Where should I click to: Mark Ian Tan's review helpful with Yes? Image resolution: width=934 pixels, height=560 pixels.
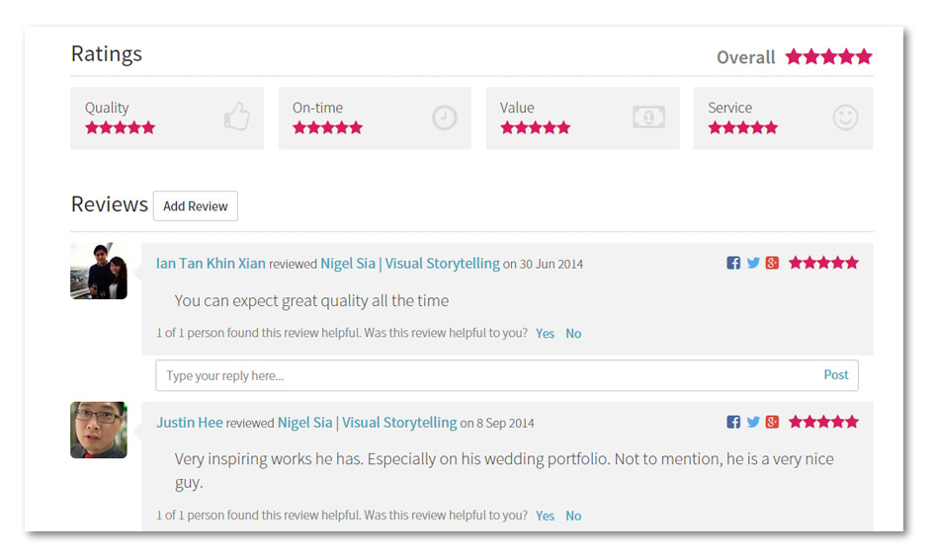click(x=545, y=333)
